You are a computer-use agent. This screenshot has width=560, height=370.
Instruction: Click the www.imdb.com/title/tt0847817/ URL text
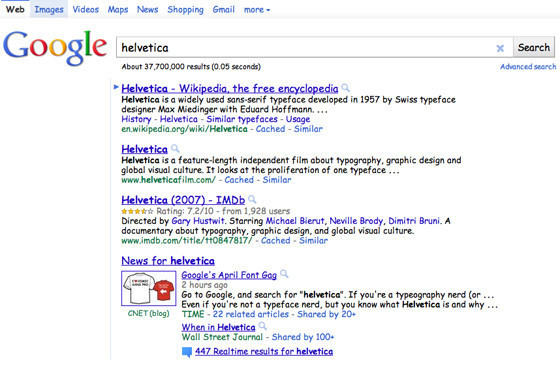click(x=187, y=241)
